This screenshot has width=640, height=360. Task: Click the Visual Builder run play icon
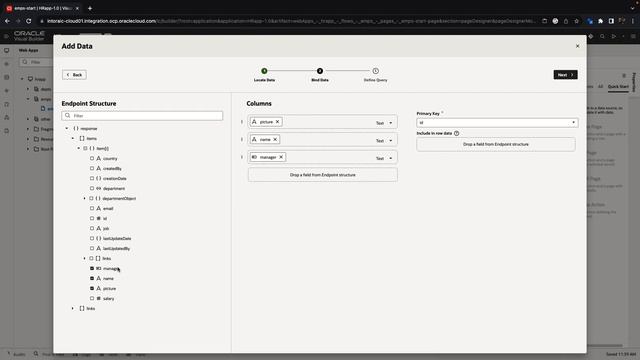(x=613, y=36)
